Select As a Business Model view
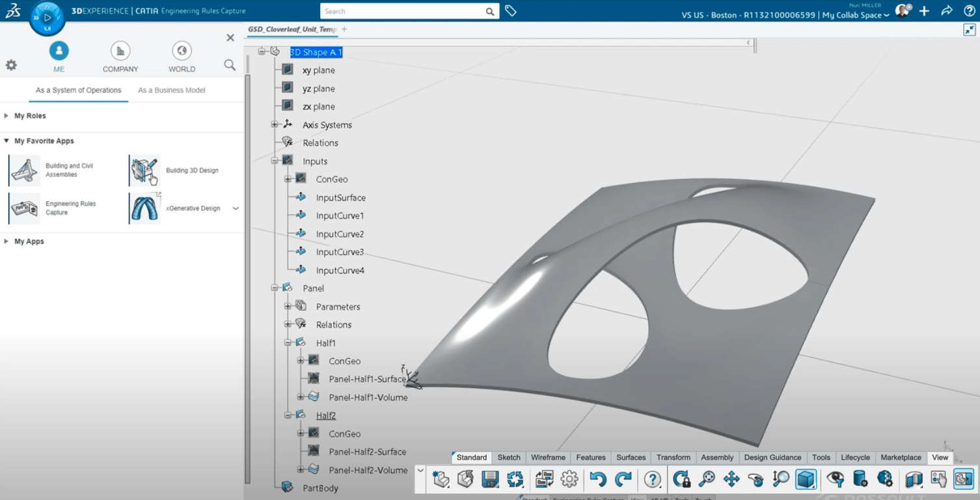The image size is (980, 500). coord(171,90)
